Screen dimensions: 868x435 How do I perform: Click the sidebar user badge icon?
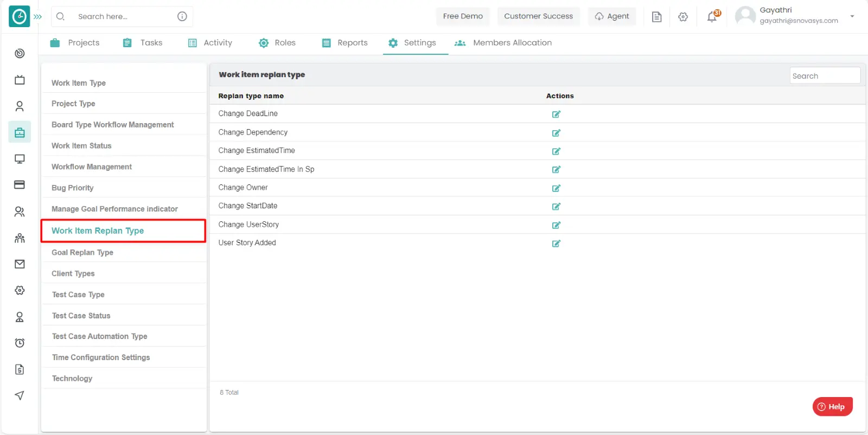click(20, 317)
